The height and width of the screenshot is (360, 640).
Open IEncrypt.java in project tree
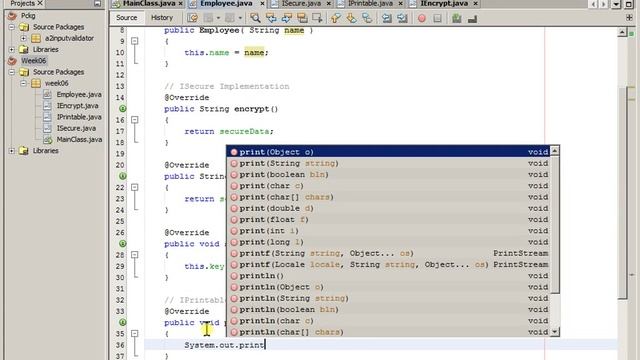[x=77, y=106]
